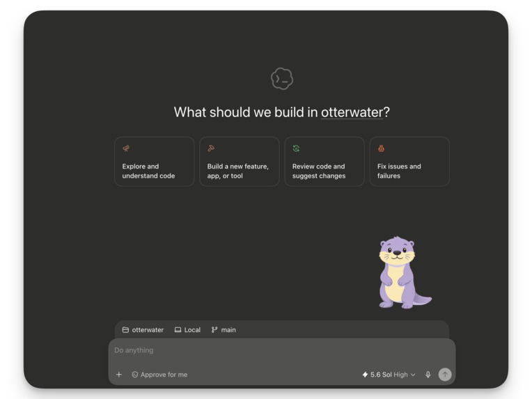
Task: Toggle Approve for me mode
Action: tap(159, 375)
